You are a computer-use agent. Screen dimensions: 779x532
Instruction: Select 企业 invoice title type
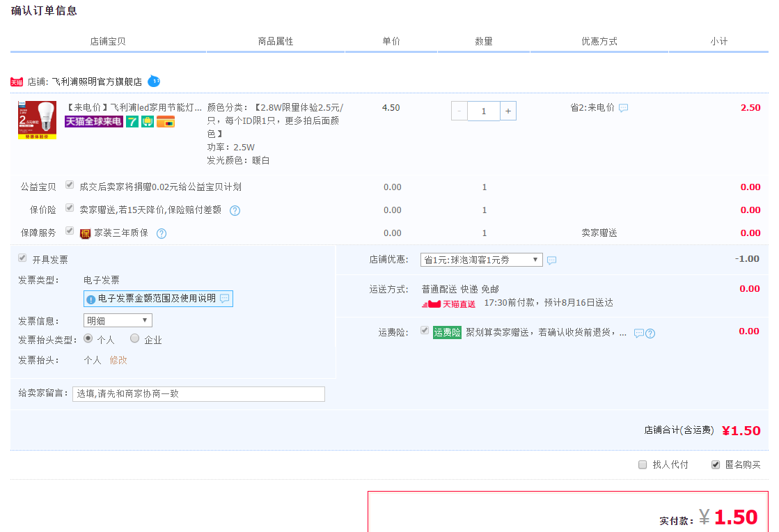click(x=134, y=338)
